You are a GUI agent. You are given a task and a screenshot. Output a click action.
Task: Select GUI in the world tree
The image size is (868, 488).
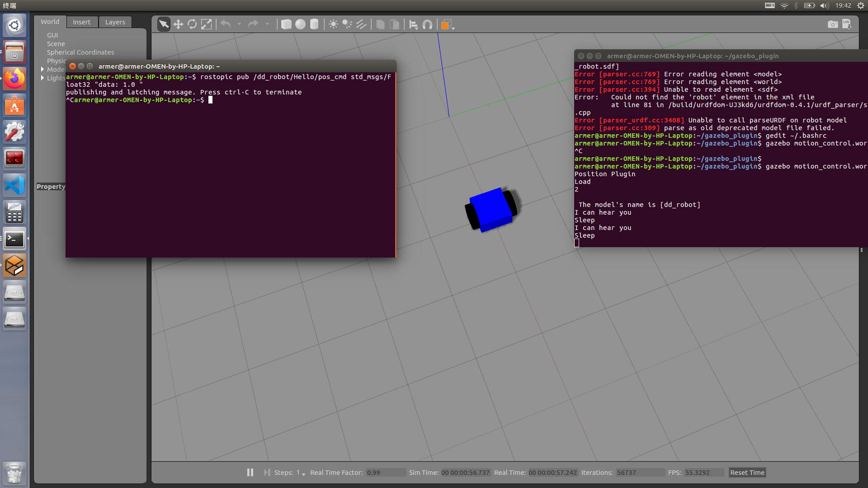(52, 35)
